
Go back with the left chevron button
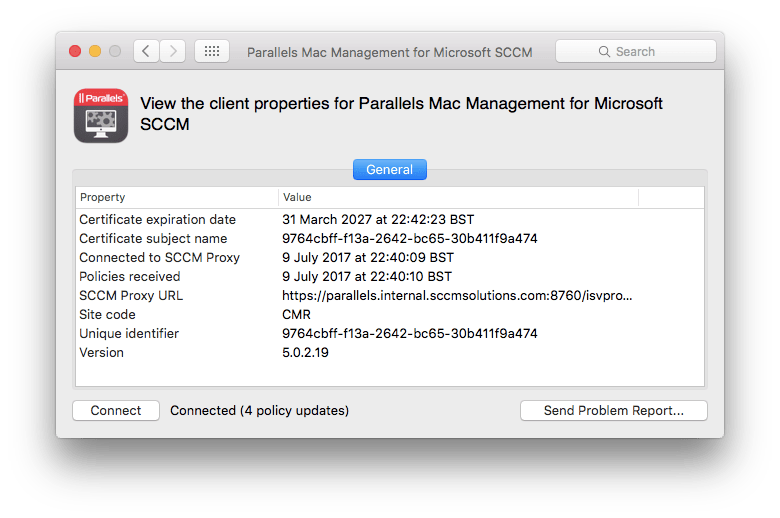[x=146, y=51]
